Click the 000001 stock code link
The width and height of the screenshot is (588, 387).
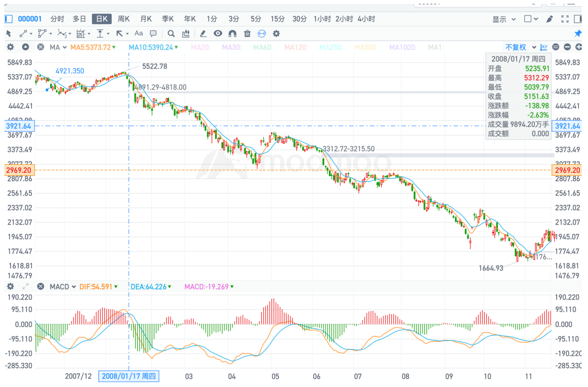pos(30,19)
